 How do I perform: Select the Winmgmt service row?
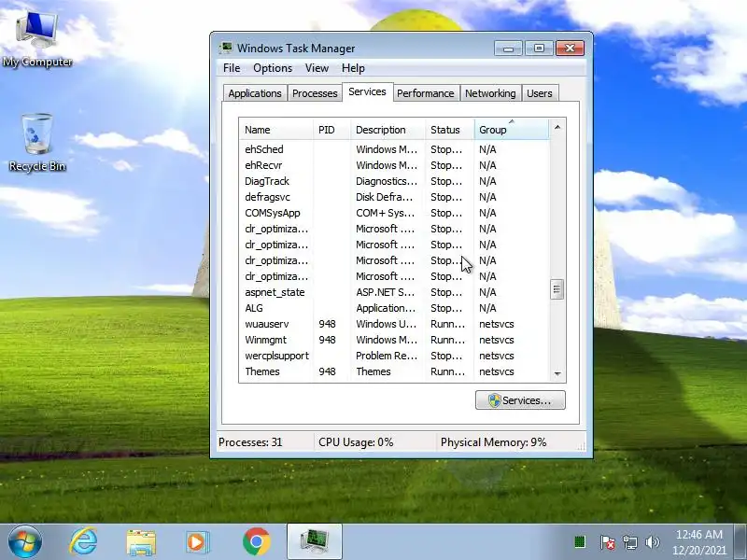(x=394, y=340)
